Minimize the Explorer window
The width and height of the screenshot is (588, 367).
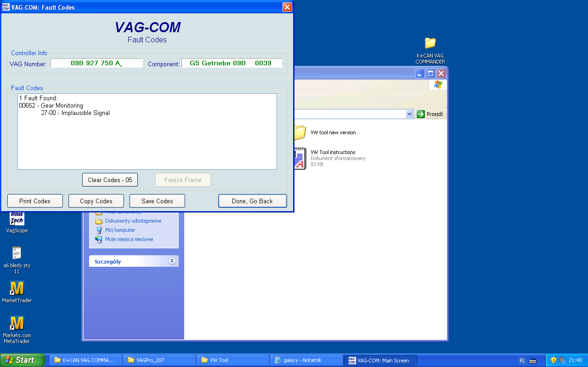(x=420, y=74)
